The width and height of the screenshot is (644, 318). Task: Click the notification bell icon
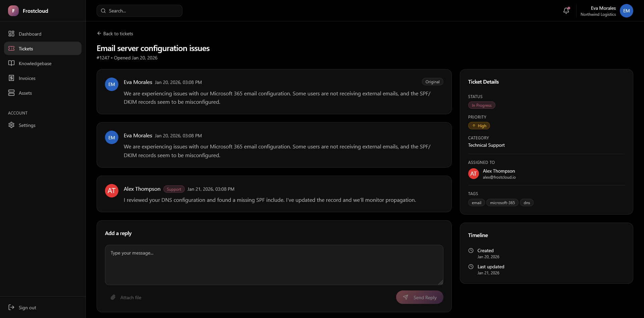pos(566,11)
